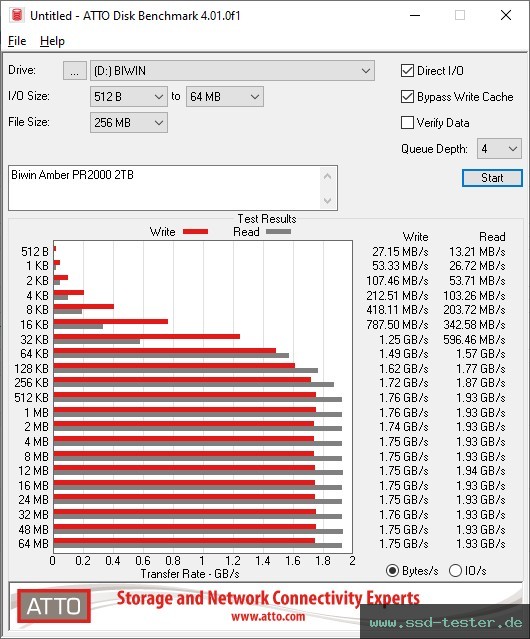
Task: Close the ATTO Disk Benchmark window
Action: (506, 15)
